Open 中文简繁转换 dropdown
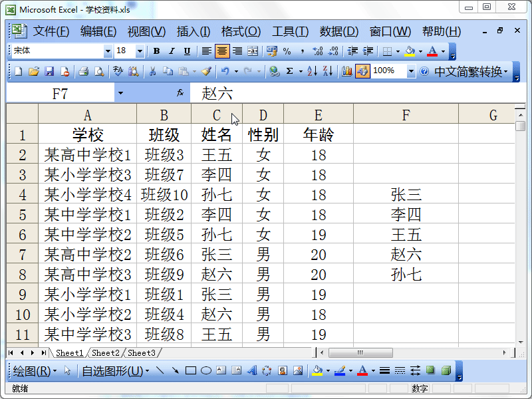The width and height of the screenshot is (532, 399). (x=471, y=72)
